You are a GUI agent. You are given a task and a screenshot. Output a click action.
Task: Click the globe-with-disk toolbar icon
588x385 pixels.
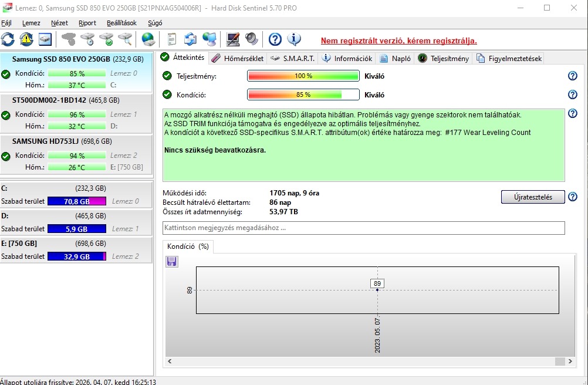(148, 39)
